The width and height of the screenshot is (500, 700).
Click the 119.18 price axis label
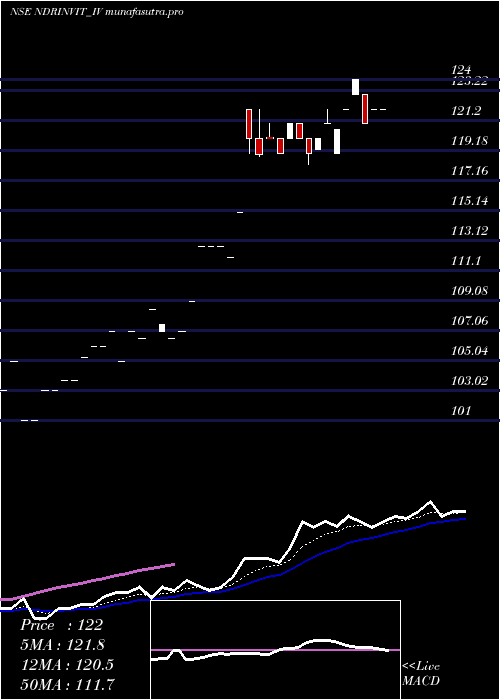pos(469,141)
